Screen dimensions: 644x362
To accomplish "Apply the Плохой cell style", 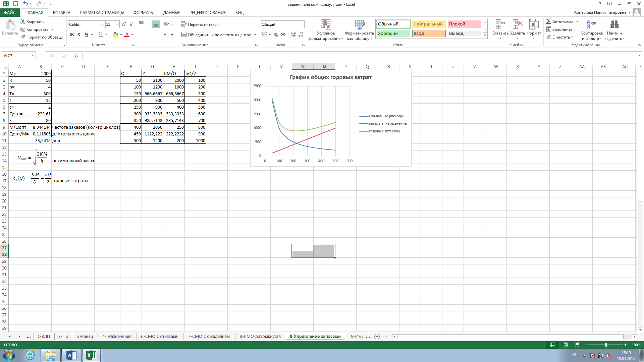I will pyautogui.click(x=465, y=24).
